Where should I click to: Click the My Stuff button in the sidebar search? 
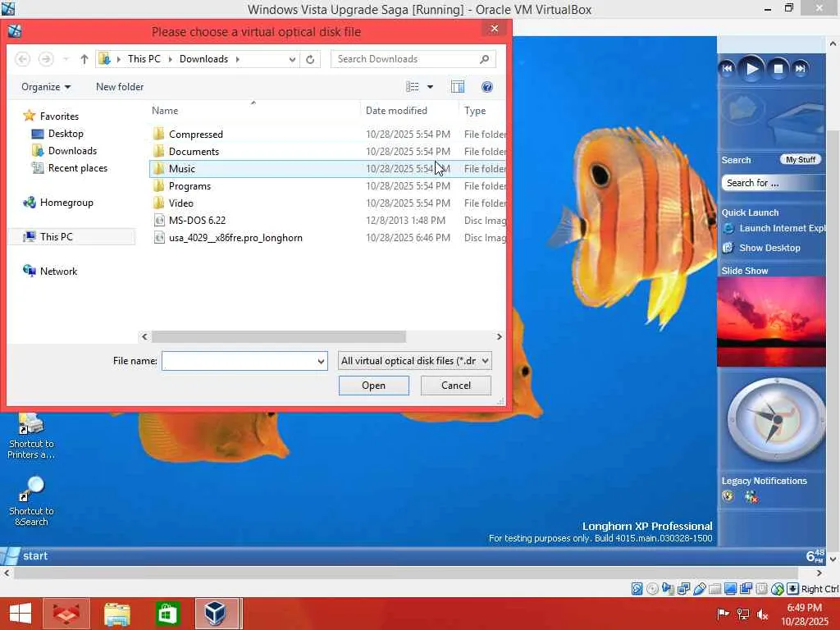point(801,160)
